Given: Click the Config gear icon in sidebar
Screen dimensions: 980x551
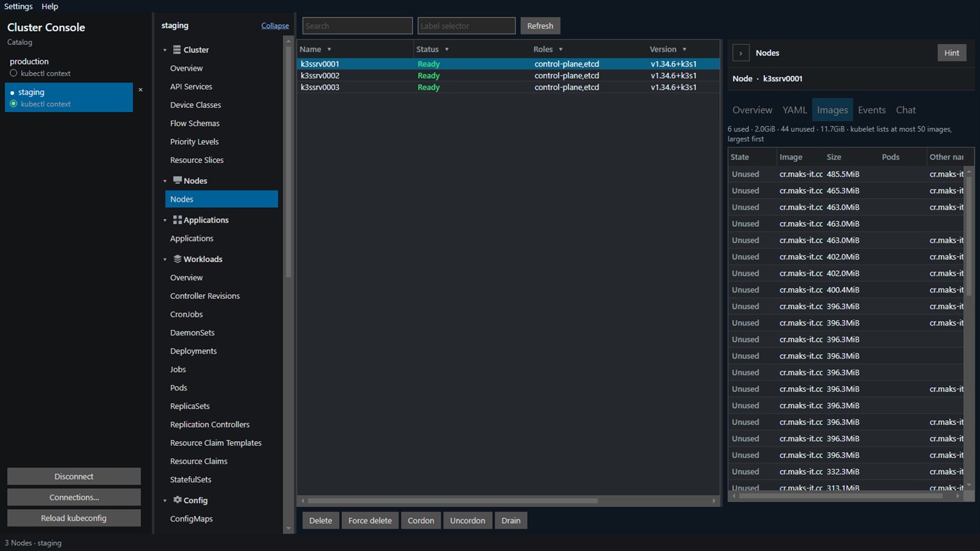Looking at the screenshot, I should click(x=177, y=500).
